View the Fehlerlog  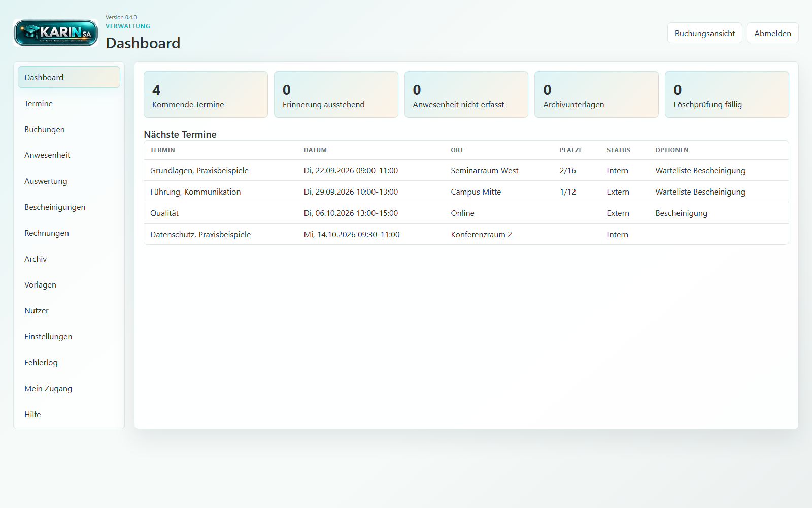(x=69, y=362)
